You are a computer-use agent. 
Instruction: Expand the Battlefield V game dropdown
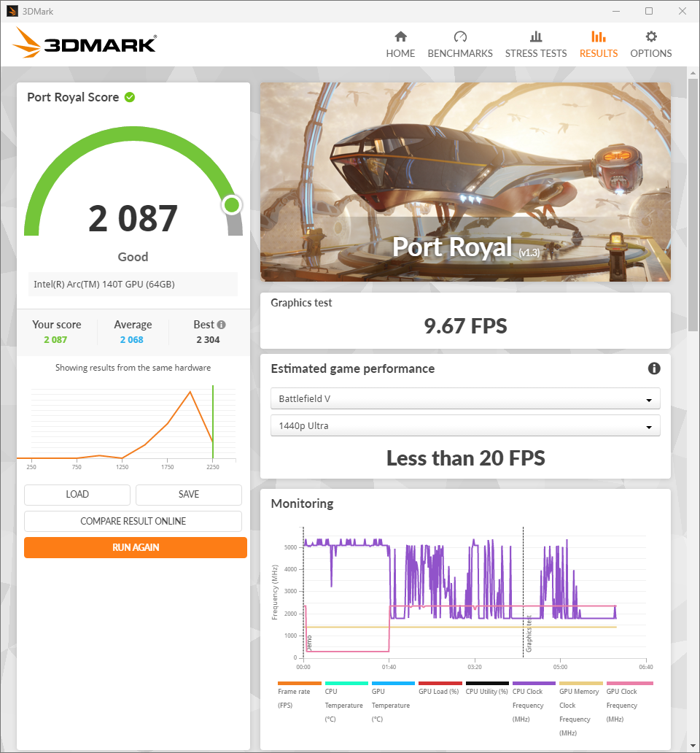464,399
